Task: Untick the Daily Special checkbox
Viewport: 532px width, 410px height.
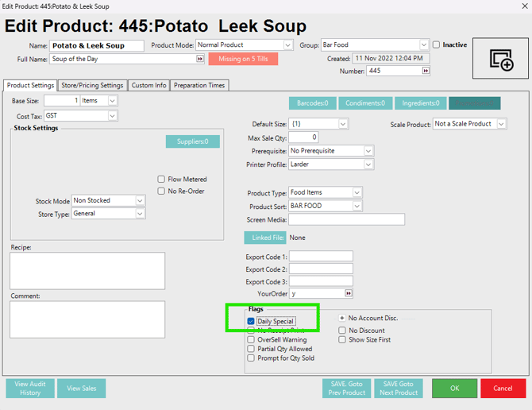Action: coord(252,322)
